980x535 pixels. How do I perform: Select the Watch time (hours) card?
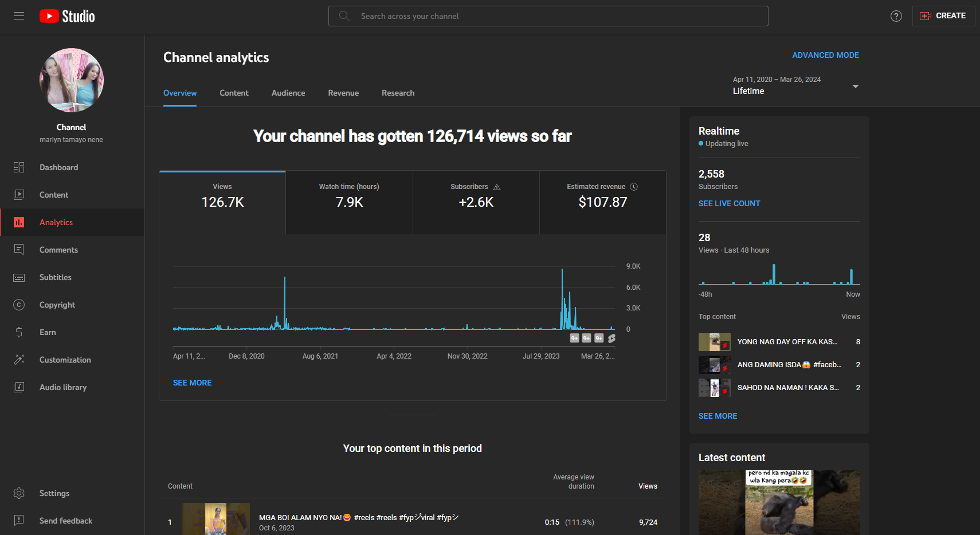(349, 203)
